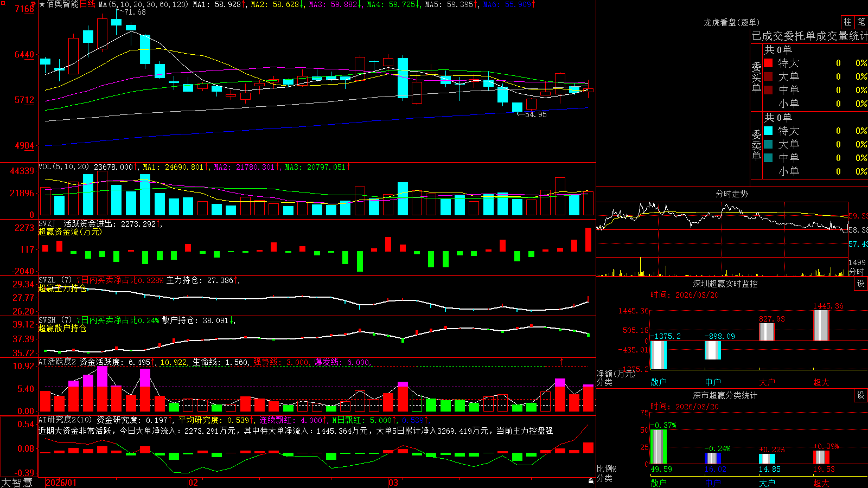Open 设 settings for 深圳超赢实时监控 panel
Image resolution: width=868 pixels, height=488 pixels.
pos(861,284)
